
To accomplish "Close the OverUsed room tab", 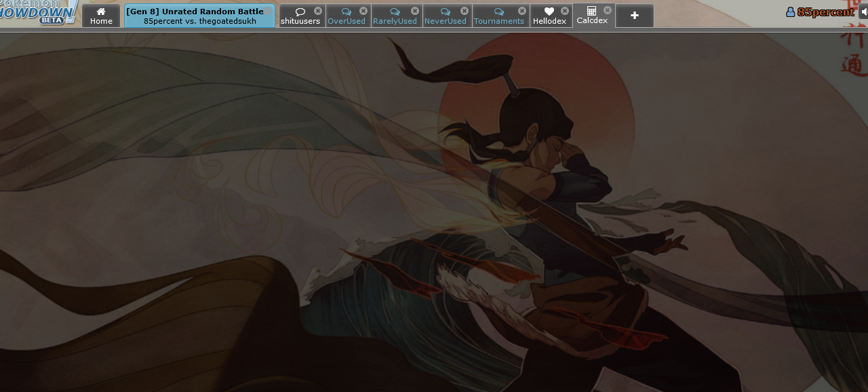I will [x=363, y=11].
